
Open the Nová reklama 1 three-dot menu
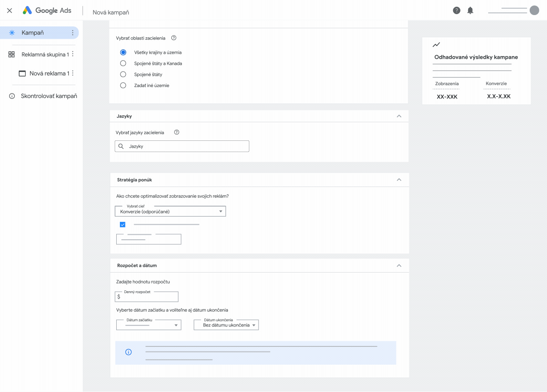tap(72, 73)
